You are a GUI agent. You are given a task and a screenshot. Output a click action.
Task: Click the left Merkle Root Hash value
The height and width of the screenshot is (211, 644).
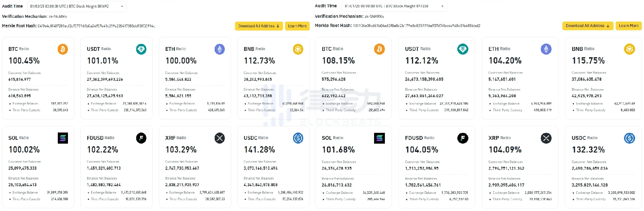click(x=96, y=26)
